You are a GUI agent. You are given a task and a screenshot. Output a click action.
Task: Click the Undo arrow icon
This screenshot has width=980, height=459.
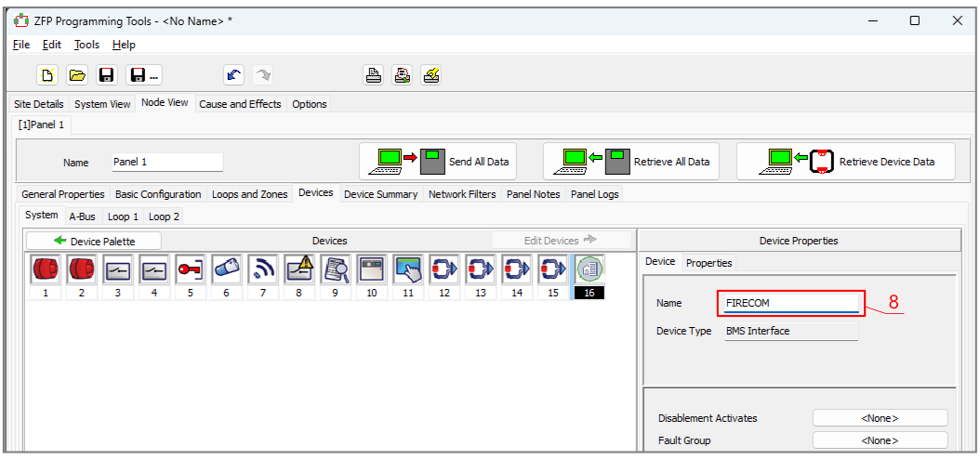click(x=233, y=76)
